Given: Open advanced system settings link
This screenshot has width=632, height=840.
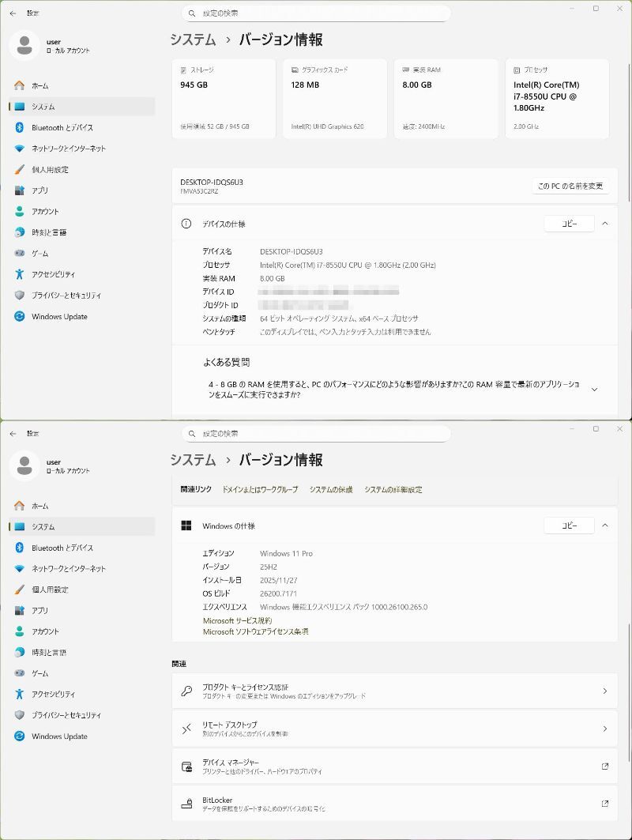Looking at the screenshot, I should [x=393, y=490].
